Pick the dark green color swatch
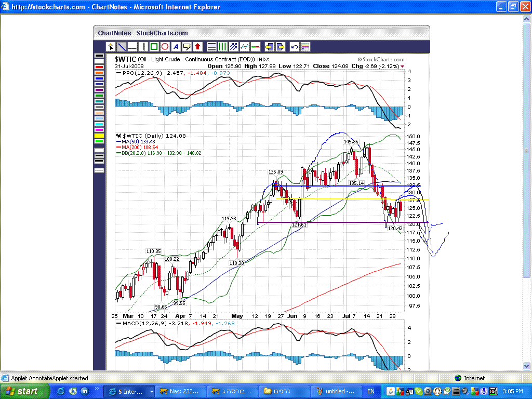Image resolution: width=532 pixels, height=399 pixels. click(99, 96)
